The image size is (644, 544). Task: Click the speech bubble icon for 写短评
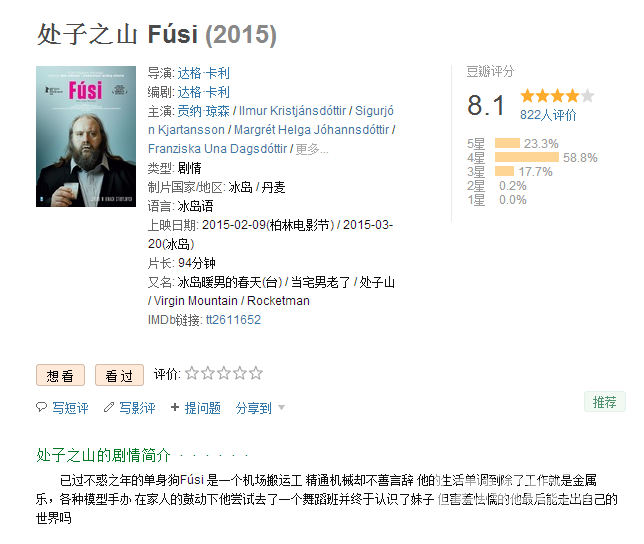coord(41,407)
